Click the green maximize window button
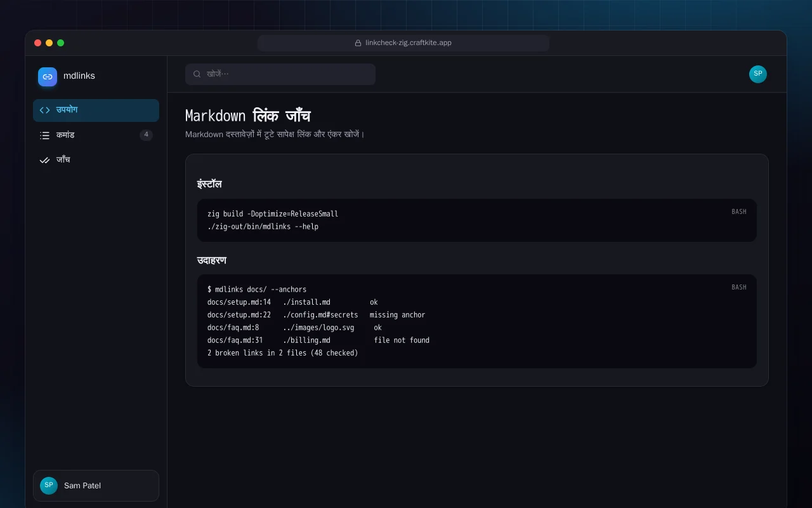The width and height of the screenshot is (812, 508). pos(60,43)
